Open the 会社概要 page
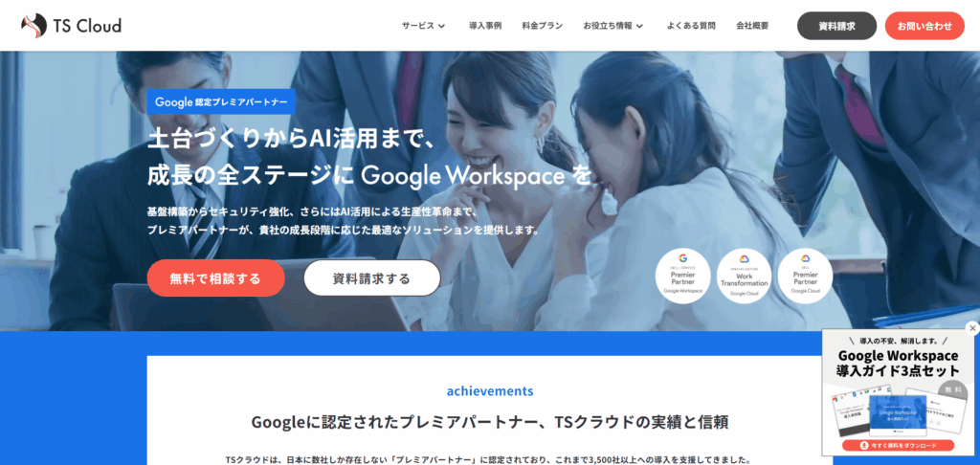The height and width of the screenshot is (465, 980). click(x=752, y=26)
